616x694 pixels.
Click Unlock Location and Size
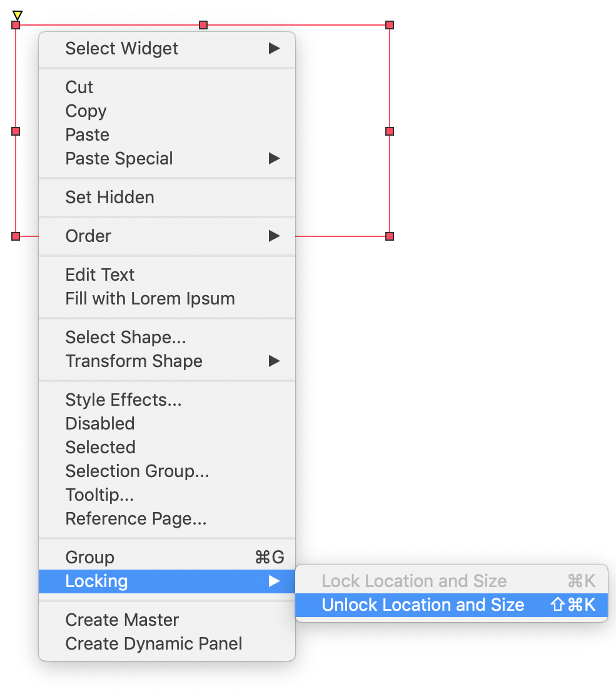pos(423,605)
